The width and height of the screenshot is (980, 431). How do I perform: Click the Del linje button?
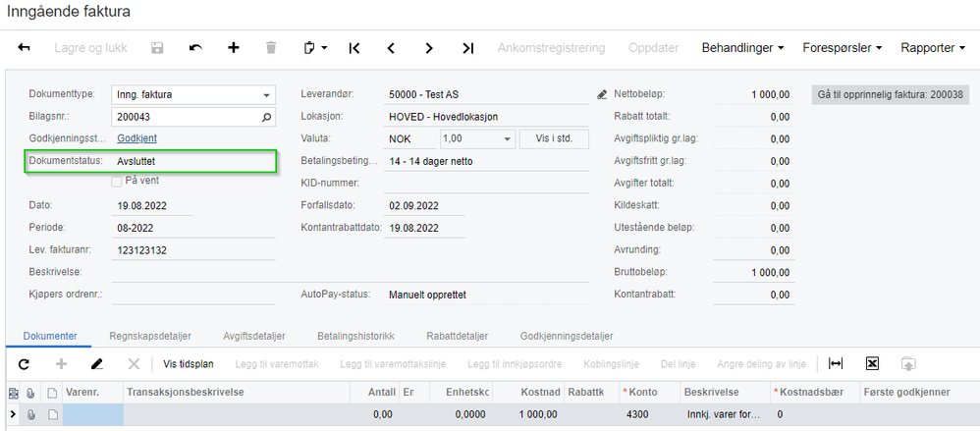679,363
